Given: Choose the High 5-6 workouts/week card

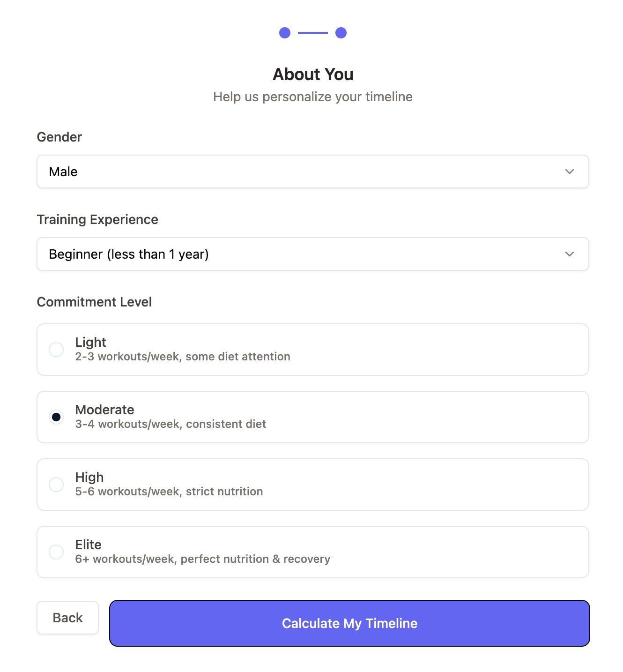Looking at the screenshot, I should [x=313, y=485].
